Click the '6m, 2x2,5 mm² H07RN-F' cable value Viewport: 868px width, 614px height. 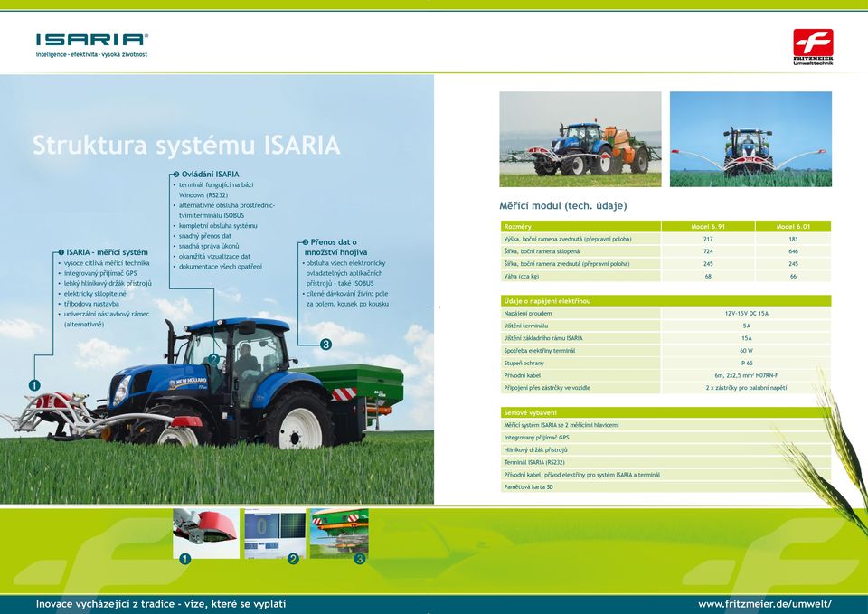(x=746, y=375)
